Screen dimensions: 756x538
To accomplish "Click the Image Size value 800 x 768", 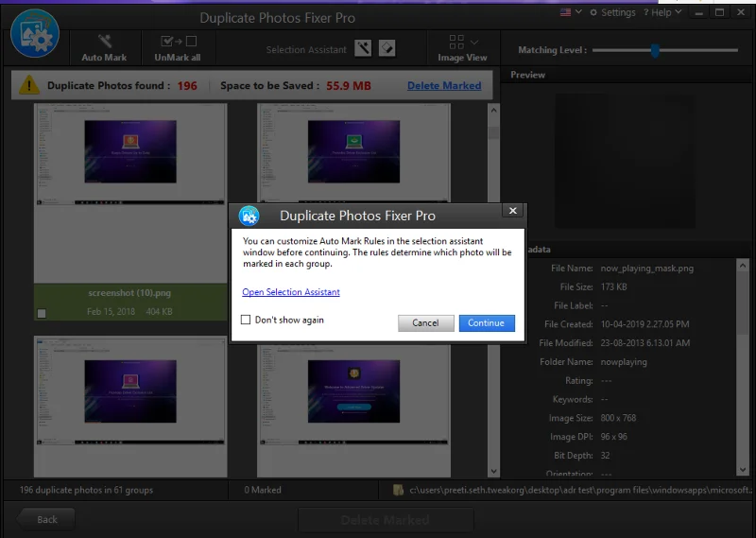I will point(618,418).
